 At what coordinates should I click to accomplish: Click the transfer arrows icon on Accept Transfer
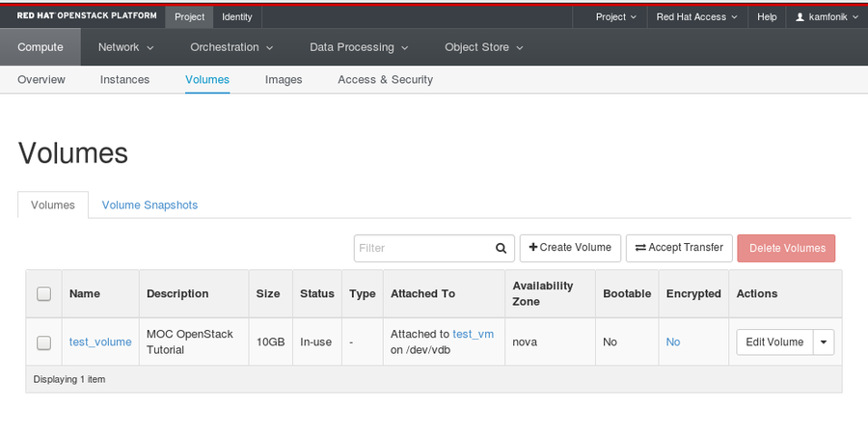coord(640,248)
